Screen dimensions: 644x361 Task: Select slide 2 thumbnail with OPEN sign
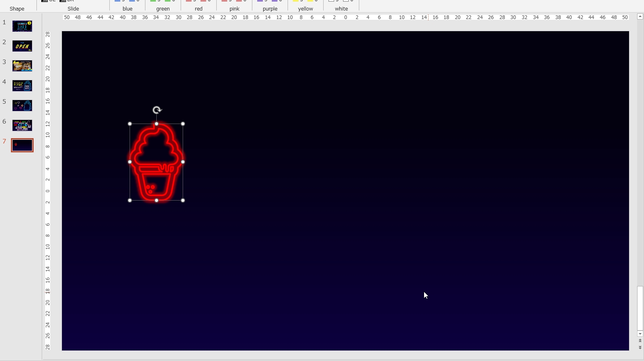[x=22, y=46]
